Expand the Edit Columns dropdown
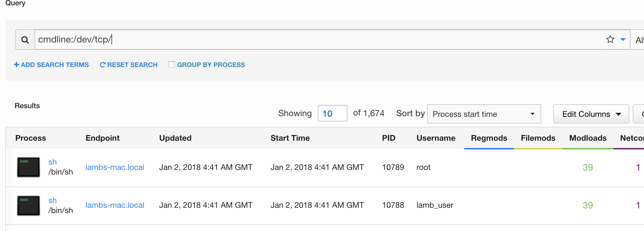 (591, 114)
